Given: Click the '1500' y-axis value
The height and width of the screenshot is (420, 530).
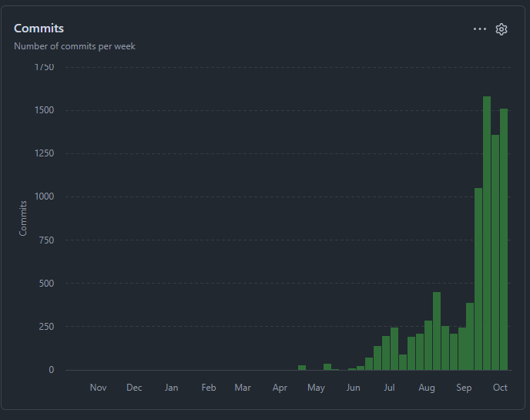Looking at the screenshot, I should pyautogui.click(x=44, y=110).
